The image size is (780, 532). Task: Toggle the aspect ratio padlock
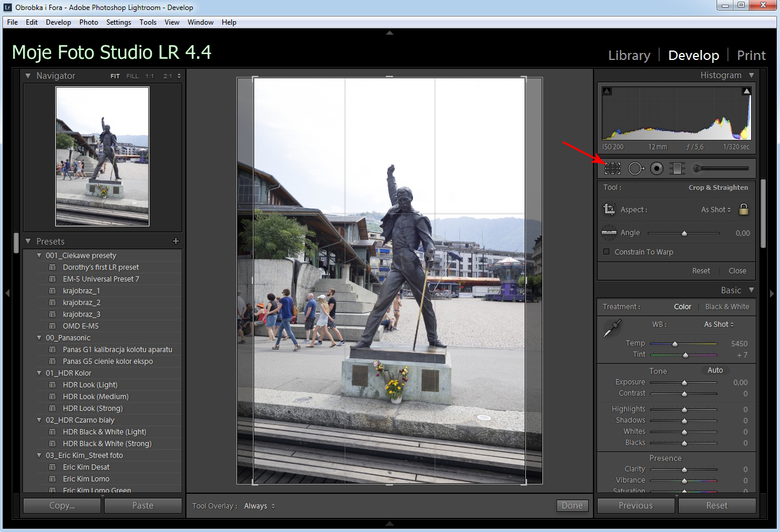tap(744, 209)
